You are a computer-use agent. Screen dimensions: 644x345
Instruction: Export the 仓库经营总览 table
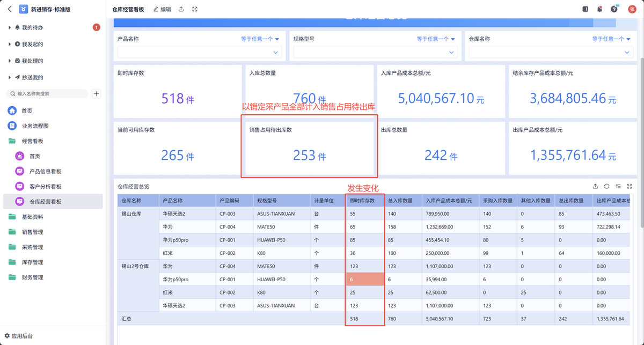click(x=595, y=186)
